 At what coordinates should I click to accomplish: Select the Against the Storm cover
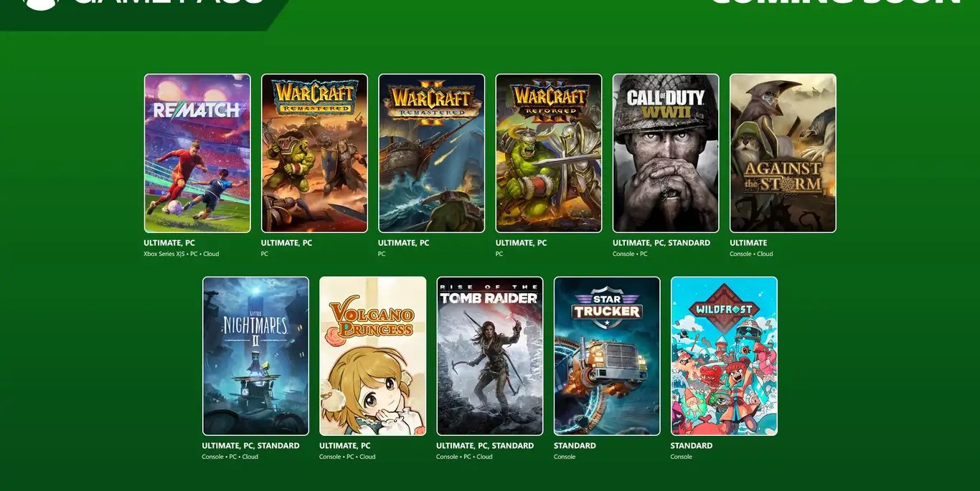pyautogui.click(x=783, y=153)
